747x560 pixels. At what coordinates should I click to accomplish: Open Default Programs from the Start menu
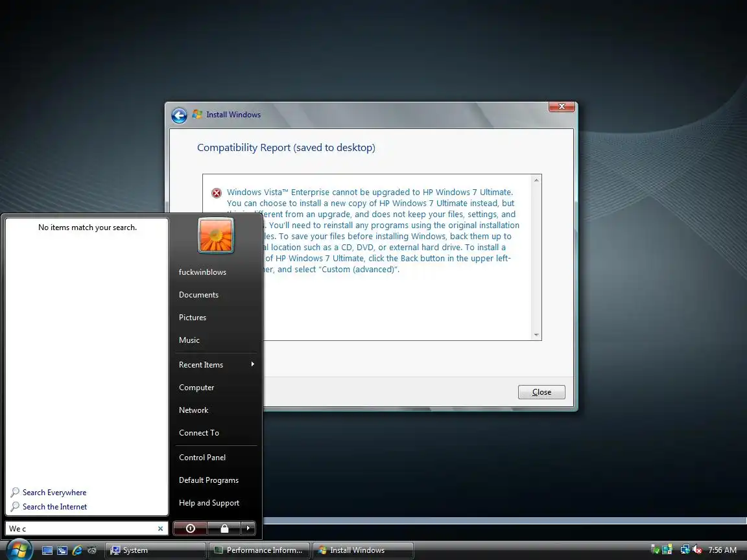click(209, 480)
